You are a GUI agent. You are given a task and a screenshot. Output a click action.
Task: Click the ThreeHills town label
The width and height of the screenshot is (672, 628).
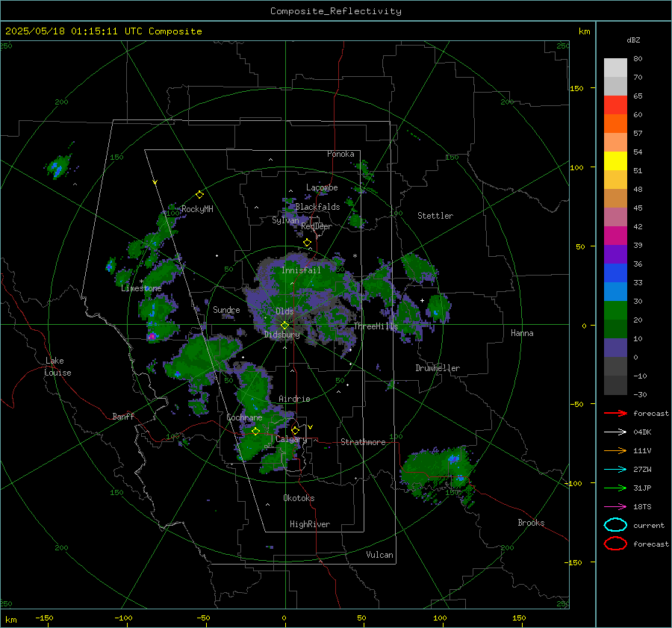click(x=376, y=326)
